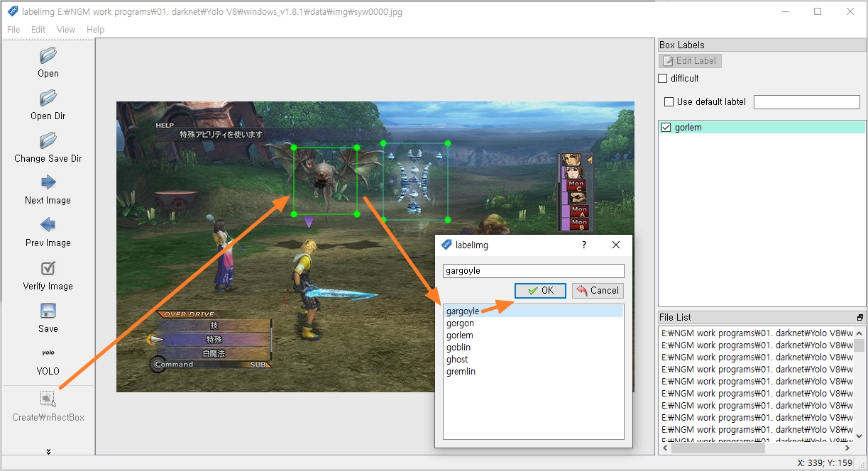868x471 pixels.
Task: Toggle the difficult checkbox
Action: click(663, 79)
